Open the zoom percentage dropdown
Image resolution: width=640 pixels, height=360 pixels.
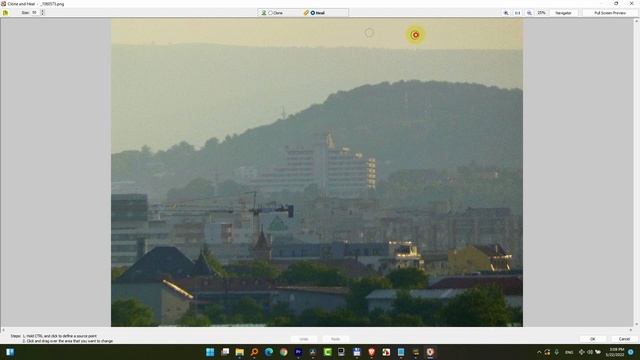point(541,13)
